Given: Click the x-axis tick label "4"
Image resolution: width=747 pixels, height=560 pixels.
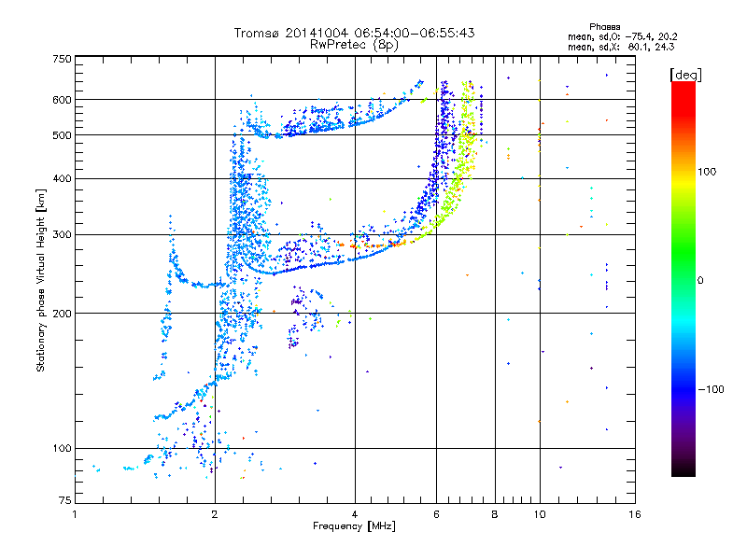Looking at the screenshot, I should click(355, 514).
